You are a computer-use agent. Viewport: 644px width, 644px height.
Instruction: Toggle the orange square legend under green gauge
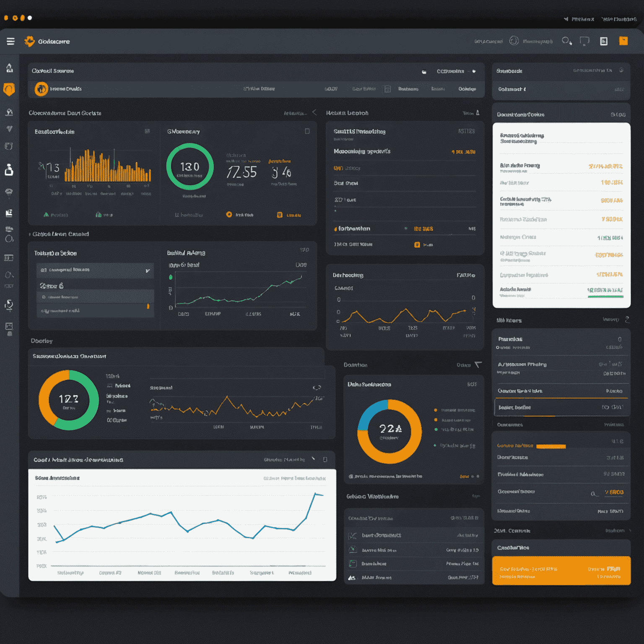[x=280, y=215]
